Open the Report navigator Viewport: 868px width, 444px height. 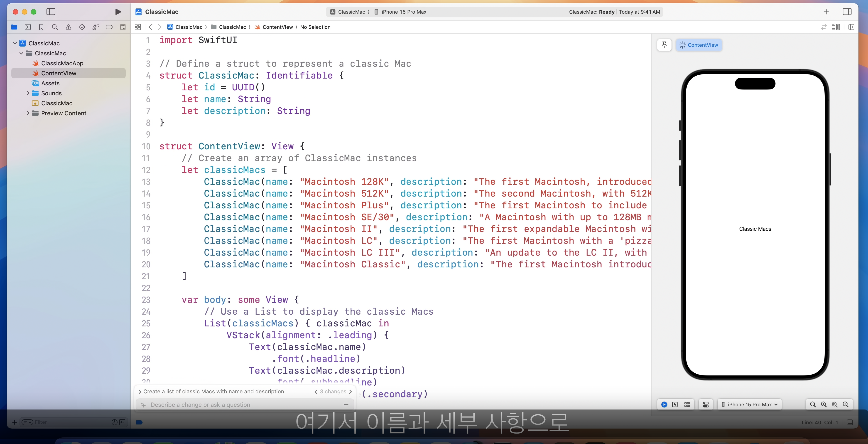123,27
